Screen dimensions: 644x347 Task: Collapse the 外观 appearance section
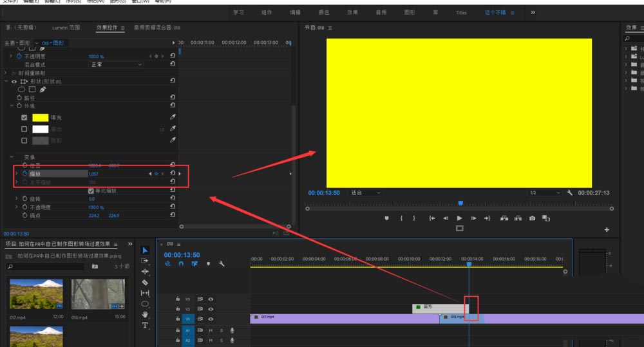click(x=12, y=106)
